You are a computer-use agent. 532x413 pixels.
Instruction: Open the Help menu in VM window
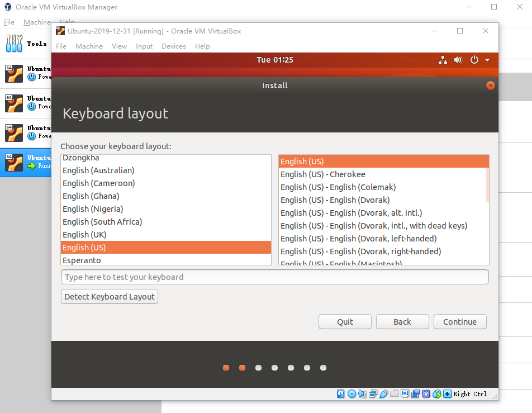pyautogui.click(x=202, y=46)
